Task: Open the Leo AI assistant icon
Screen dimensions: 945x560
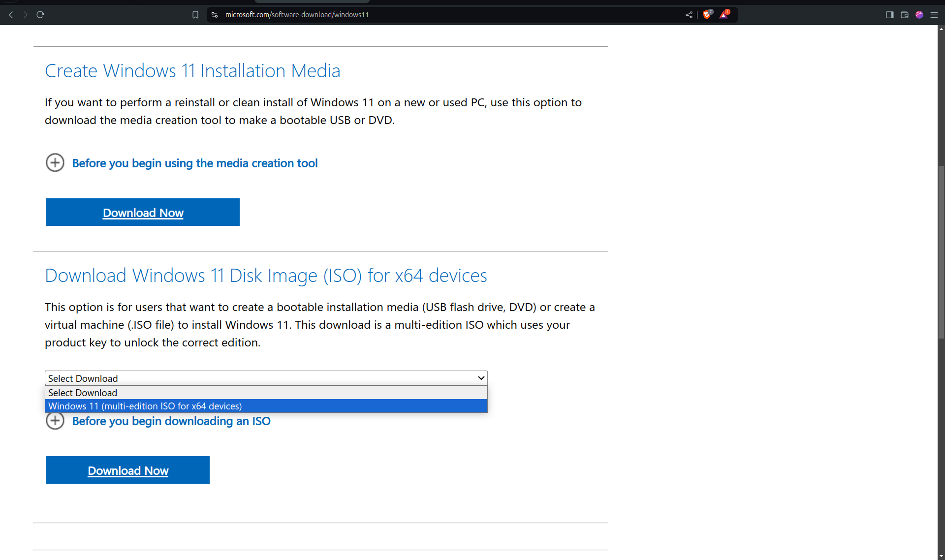Action: [919, 15]
